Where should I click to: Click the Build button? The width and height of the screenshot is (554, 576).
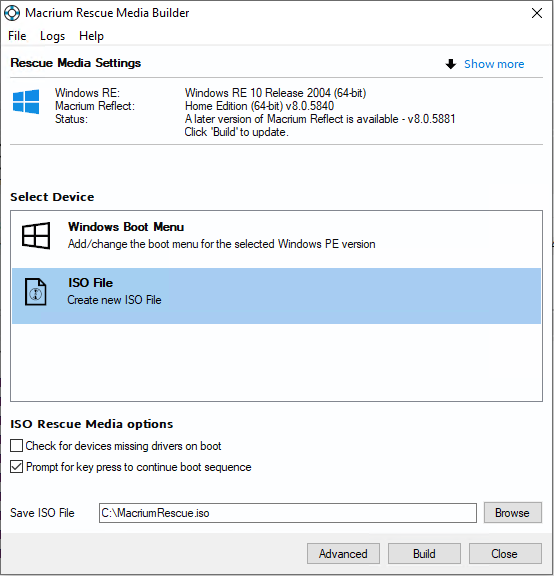(x=424, y=554)
